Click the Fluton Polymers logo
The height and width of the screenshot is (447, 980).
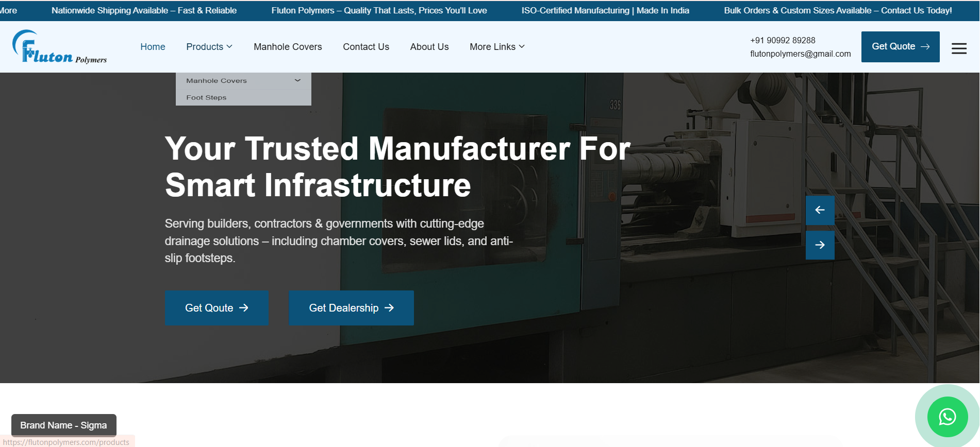59,47
